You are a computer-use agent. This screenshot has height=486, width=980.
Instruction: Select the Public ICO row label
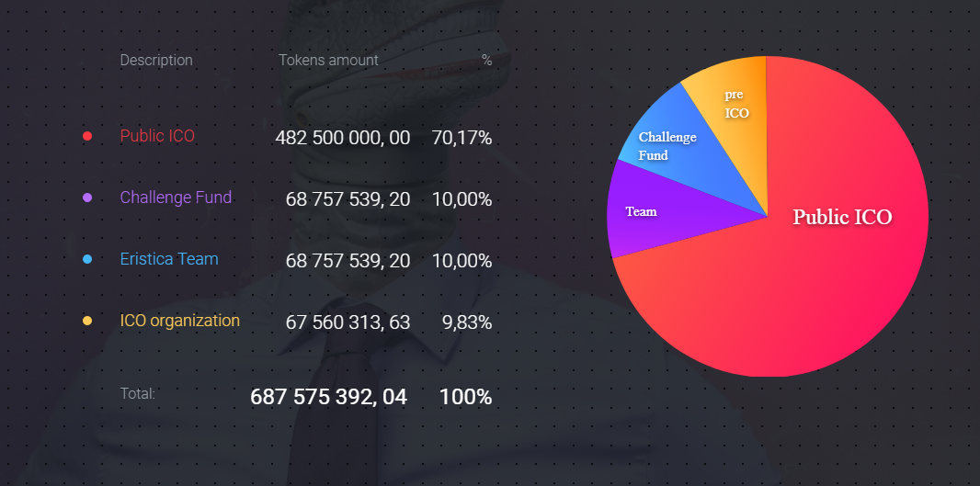(x=157, y=136)
